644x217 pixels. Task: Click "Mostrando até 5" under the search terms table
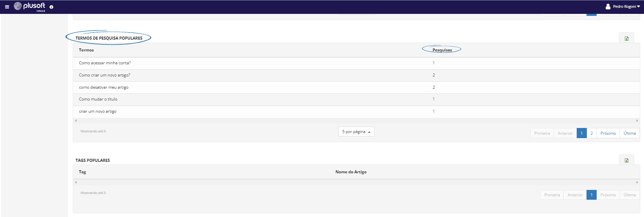point(93,131)
